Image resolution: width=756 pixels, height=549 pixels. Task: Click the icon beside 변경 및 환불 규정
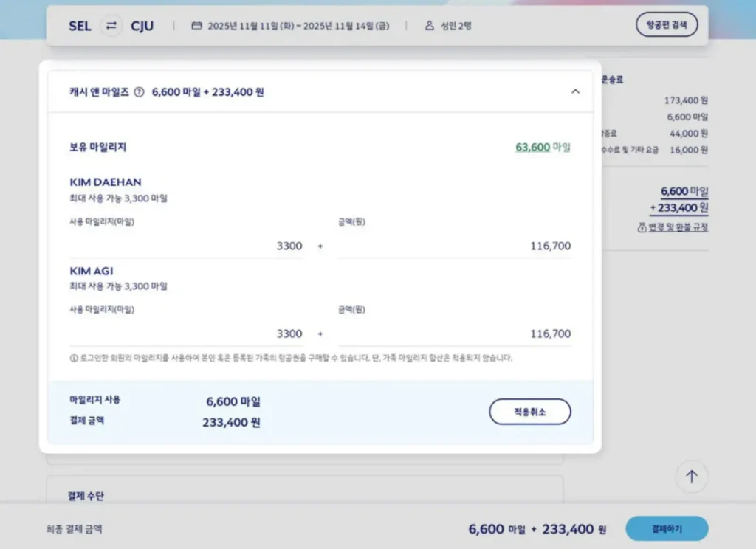pyautogui.click(x=642, y=227)
